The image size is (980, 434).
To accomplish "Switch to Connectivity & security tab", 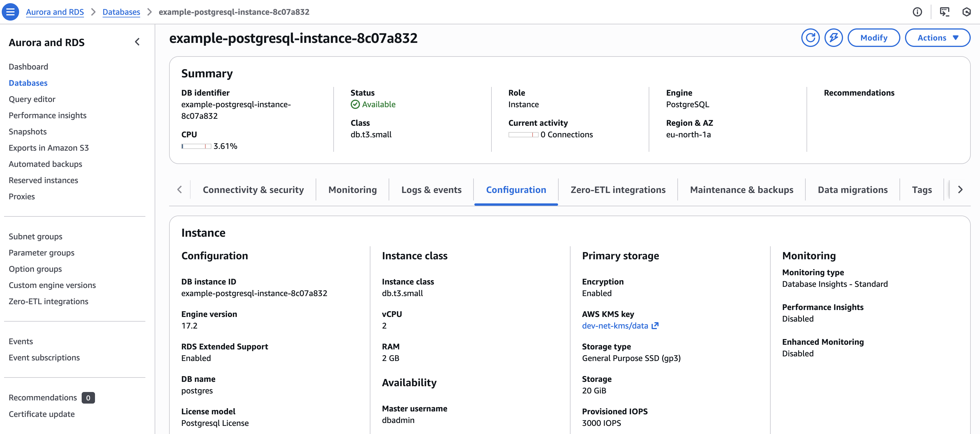I will [x=253, y=189].
